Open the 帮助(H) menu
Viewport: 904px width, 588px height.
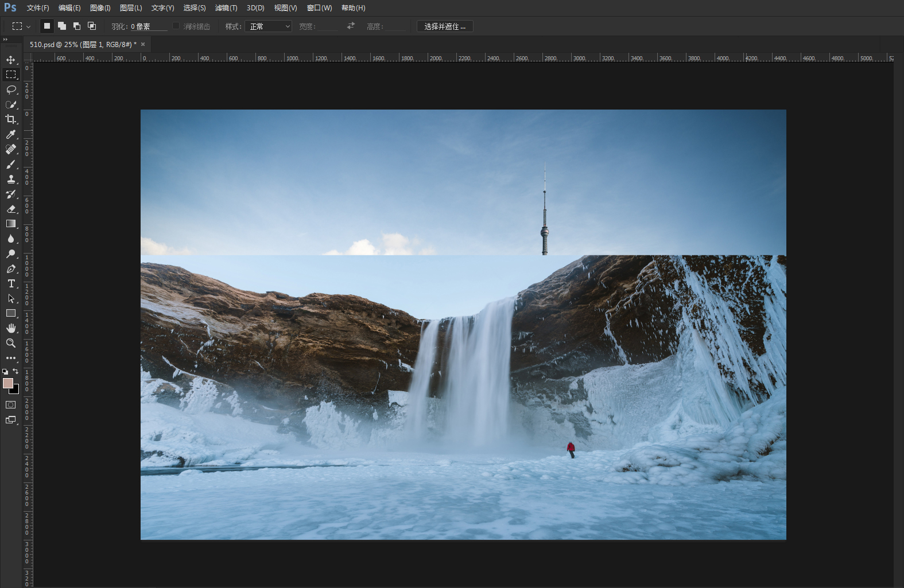353,8
